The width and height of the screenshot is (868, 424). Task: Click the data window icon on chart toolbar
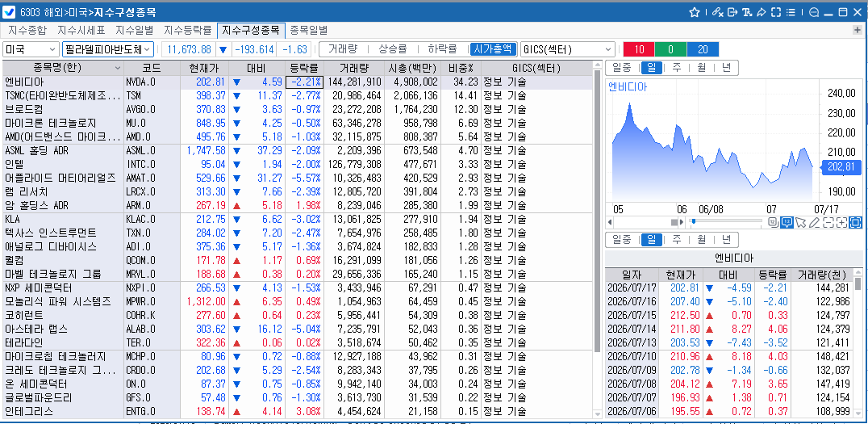(x=774, y=222)
